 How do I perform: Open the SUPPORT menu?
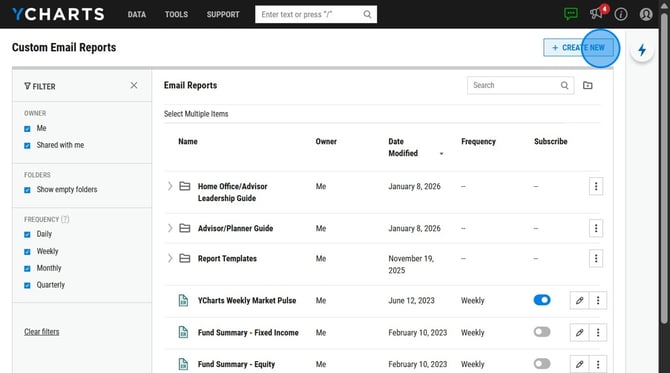223,15
